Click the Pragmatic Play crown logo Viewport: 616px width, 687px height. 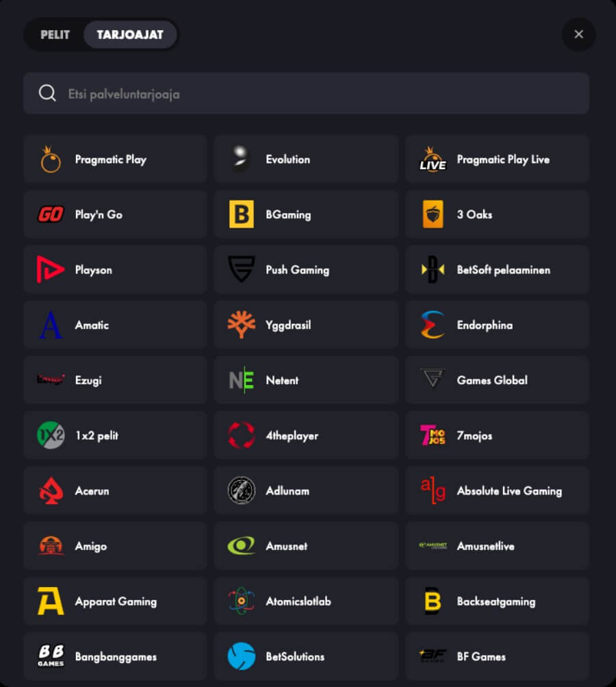(x=51, y=159)
